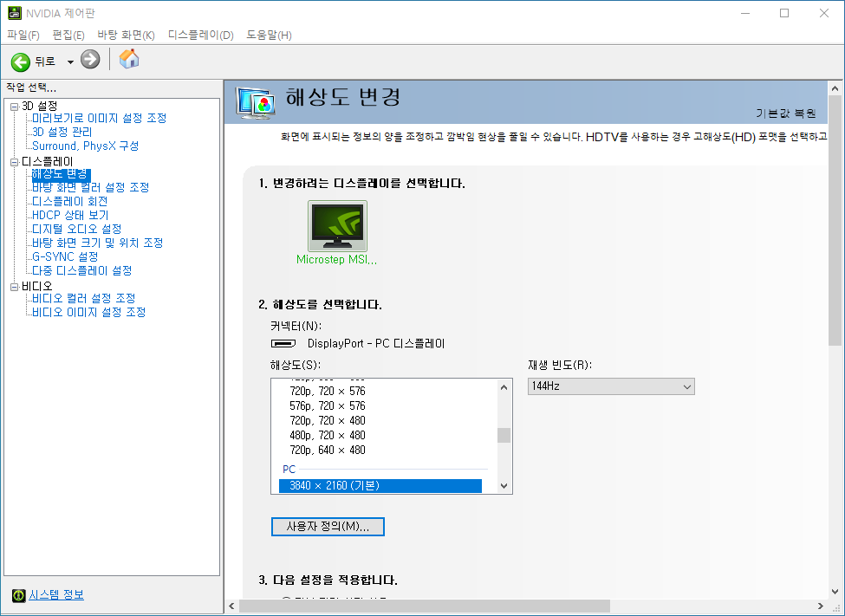This screenshot has height=616, width=845.
Task: Open 바탕 화면 컬러 설정 조정
Action: [x=90, y=187]
